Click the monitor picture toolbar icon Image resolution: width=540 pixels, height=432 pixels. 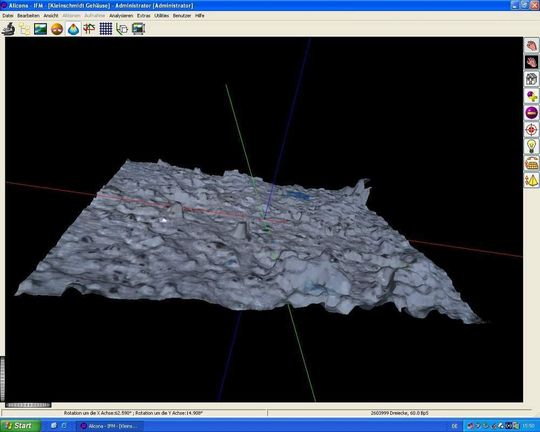138,29
